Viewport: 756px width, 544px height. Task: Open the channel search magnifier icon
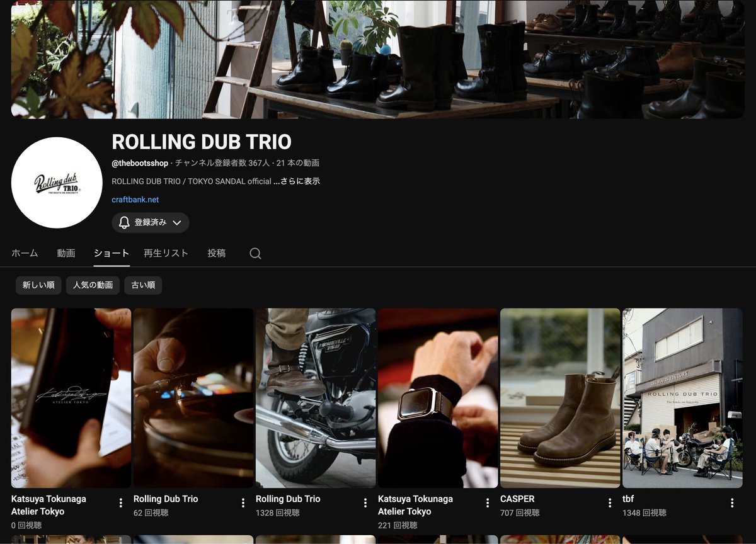255,253
